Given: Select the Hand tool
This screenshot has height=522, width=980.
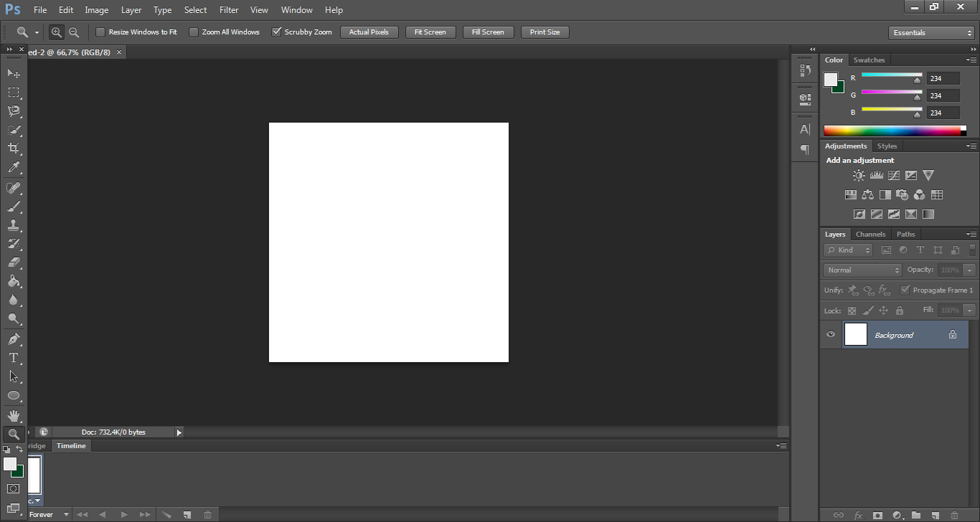Looking at the screenshot, I should [x=14, y=415].
